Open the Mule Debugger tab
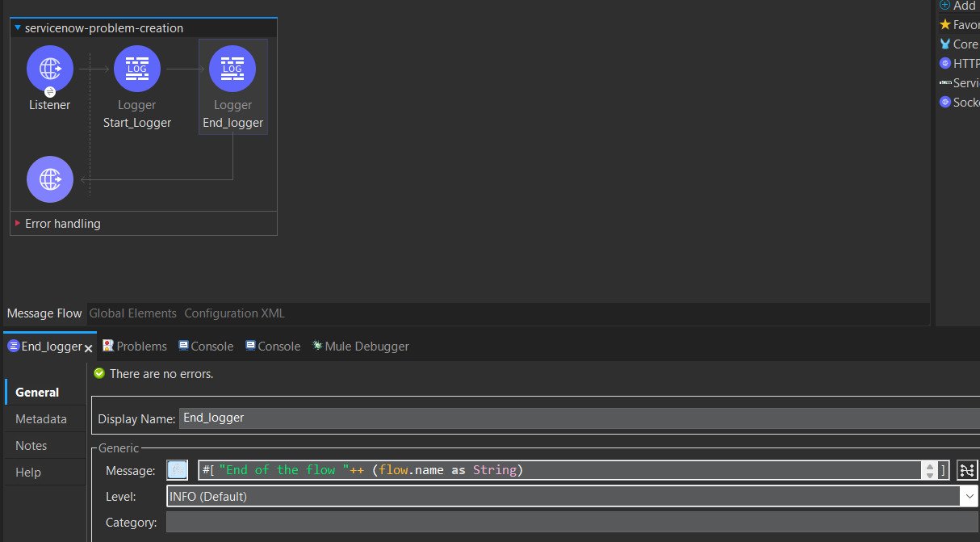This screenshot has height=542, width=980. (361, 347)
